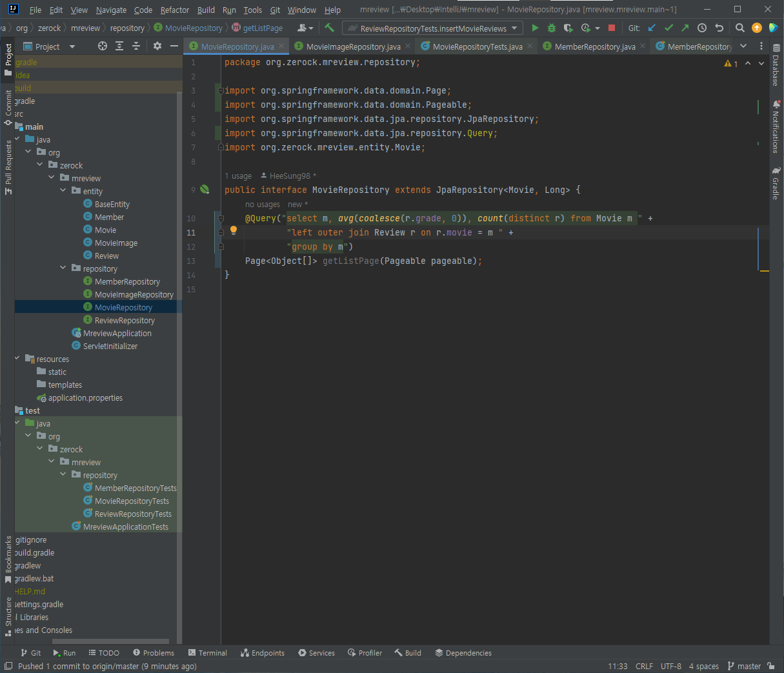The height and width of the screenshot is (673, 784).
Task: Expand all in Project panel
Action: (119, 46)
